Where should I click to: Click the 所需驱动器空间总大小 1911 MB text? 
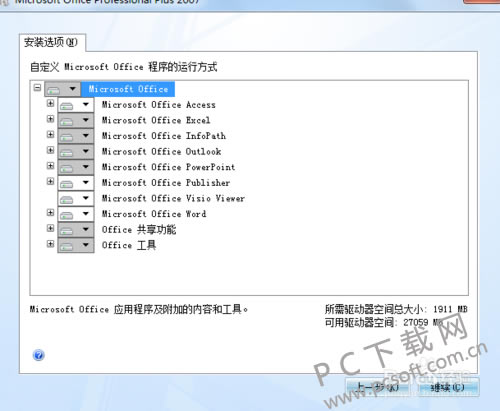click(396, 309)
